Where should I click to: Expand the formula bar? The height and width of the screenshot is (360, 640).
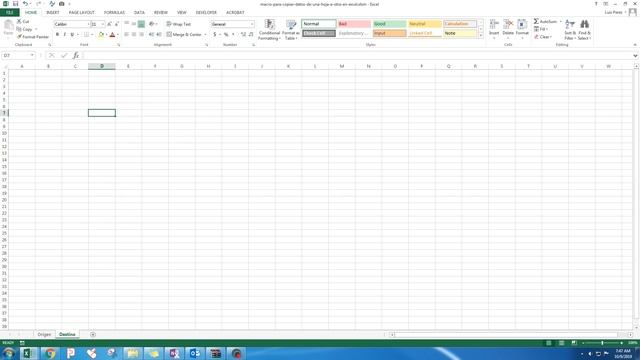tap(636, 56)
